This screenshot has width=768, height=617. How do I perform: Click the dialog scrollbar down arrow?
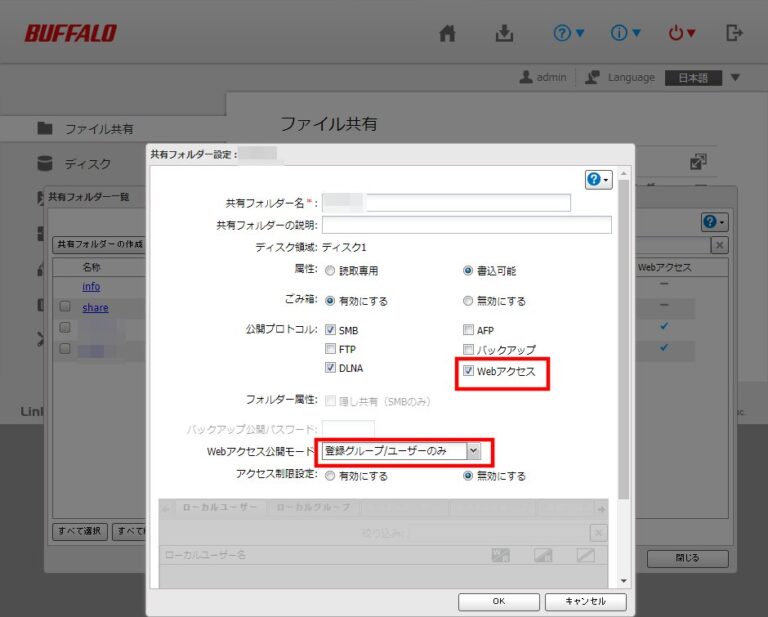click(624, 581)
